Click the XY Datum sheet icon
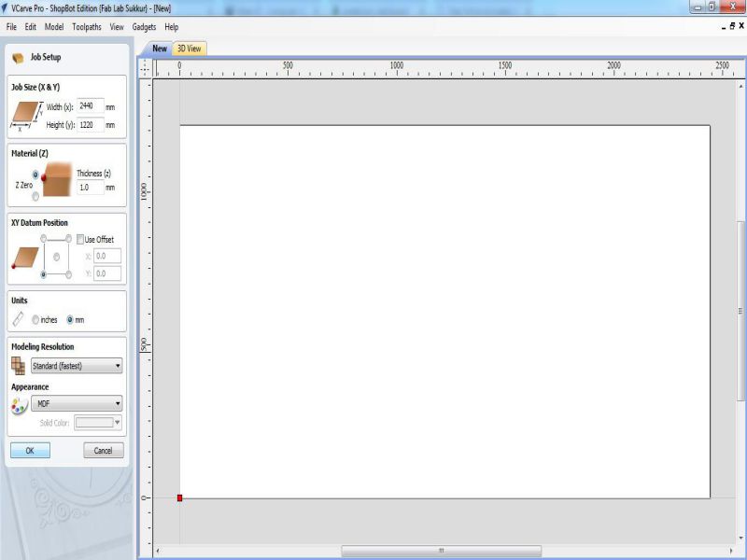Viewport: 747px width, 560px height. pyautogui.click(x=25, y=258)
